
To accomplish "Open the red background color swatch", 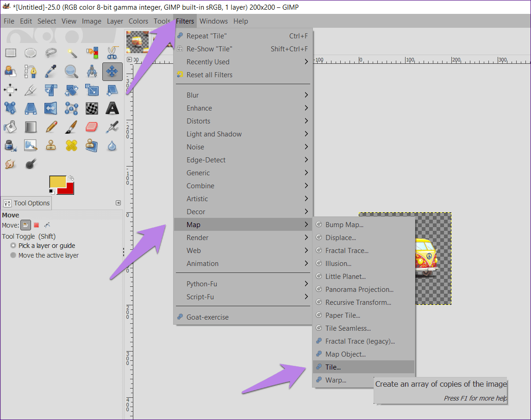I will 69,190.
